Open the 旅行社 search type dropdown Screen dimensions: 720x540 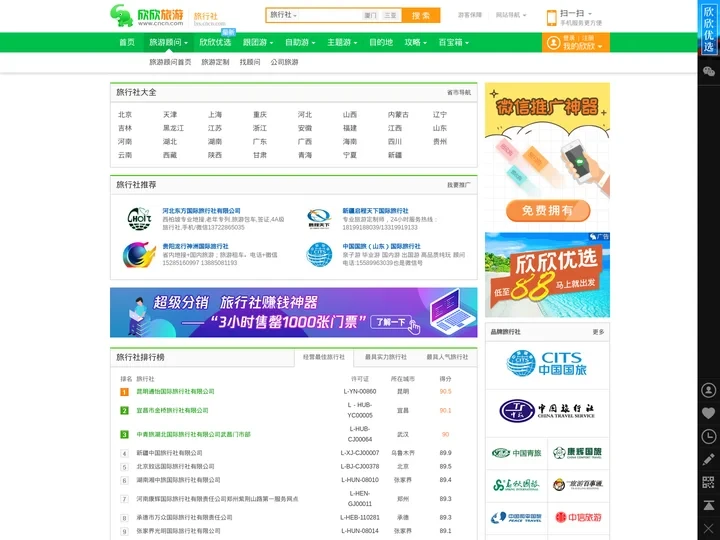click(283, 15)
